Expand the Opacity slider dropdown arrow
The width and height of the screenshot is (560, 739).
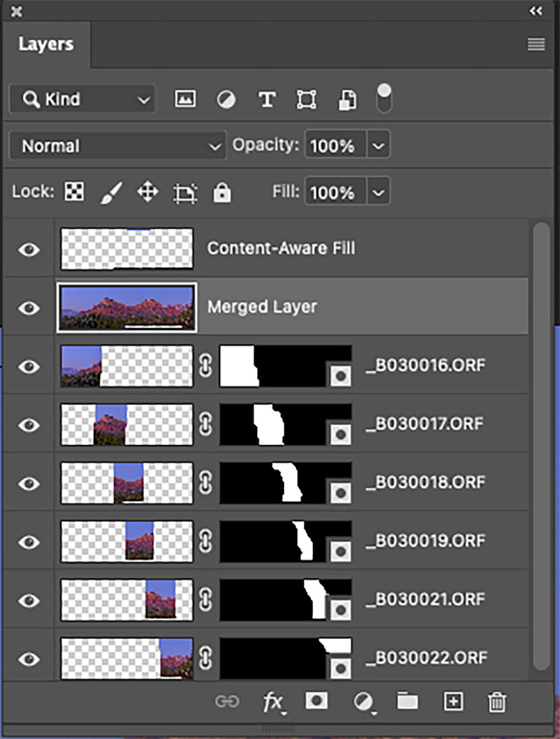click(x=378, y=146)
